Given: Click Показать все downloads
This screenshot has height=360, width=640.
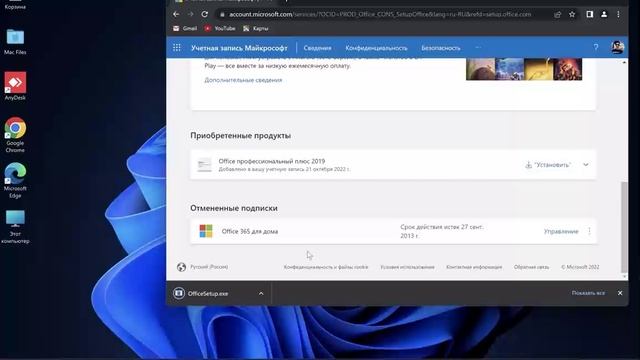Looking at the screenshot, I should click(588, 293).
